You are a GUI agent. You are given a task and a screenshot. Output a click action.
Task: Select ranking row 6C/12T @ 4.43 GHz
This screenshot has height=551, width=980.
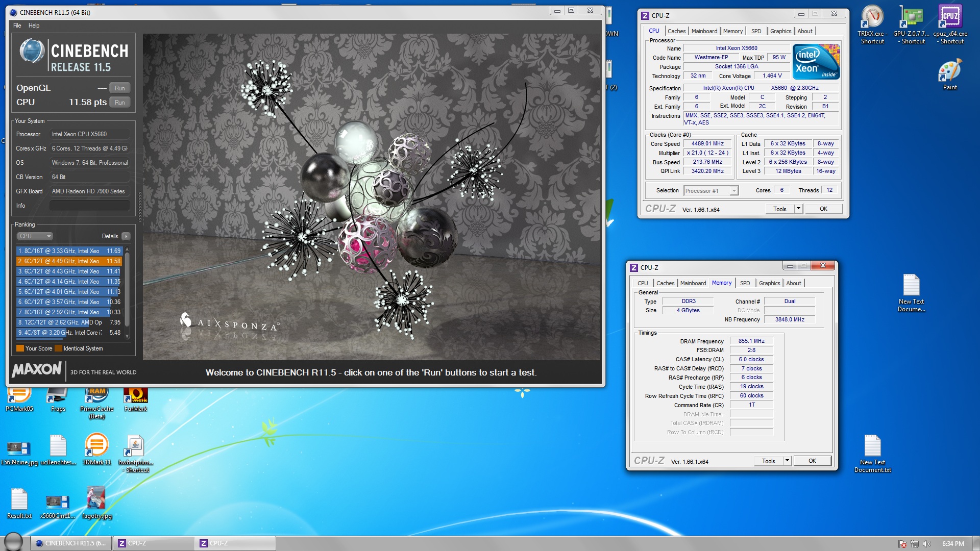coord(69,271)
